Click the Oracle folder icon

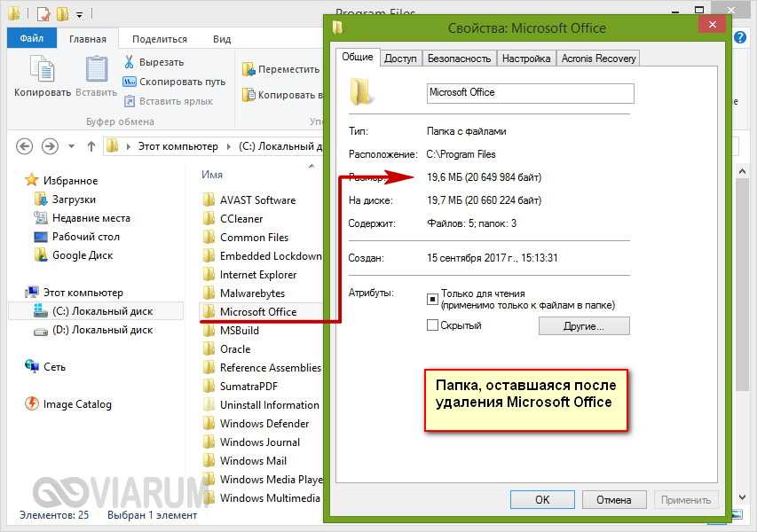209,348
